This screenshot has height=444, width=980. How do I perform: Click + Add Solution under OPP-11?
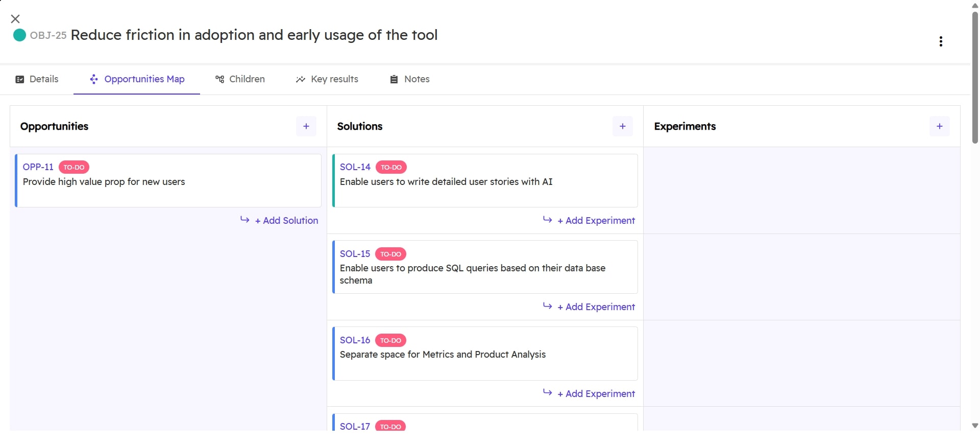click(x=287, y=220)
